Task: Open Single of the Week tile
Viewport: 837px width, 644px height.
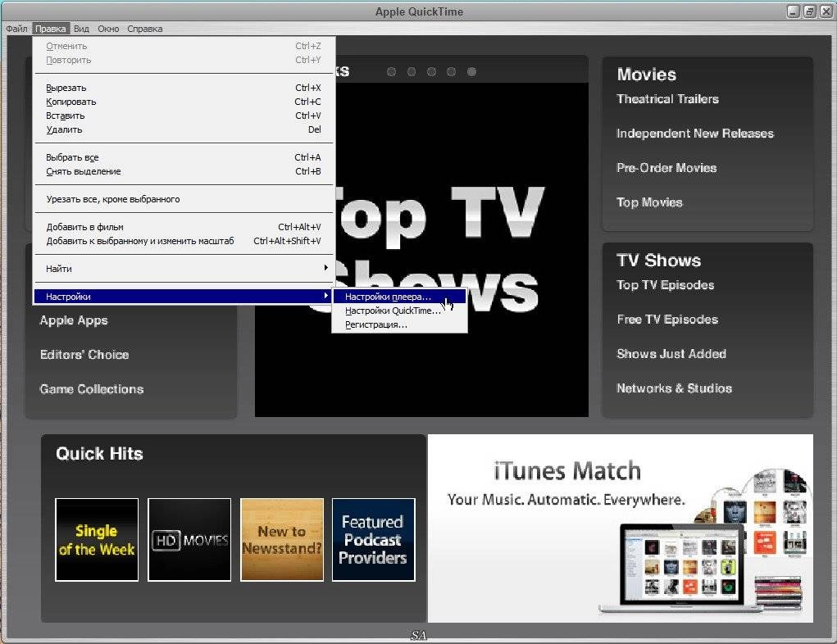Action: [x=97, y=539]
